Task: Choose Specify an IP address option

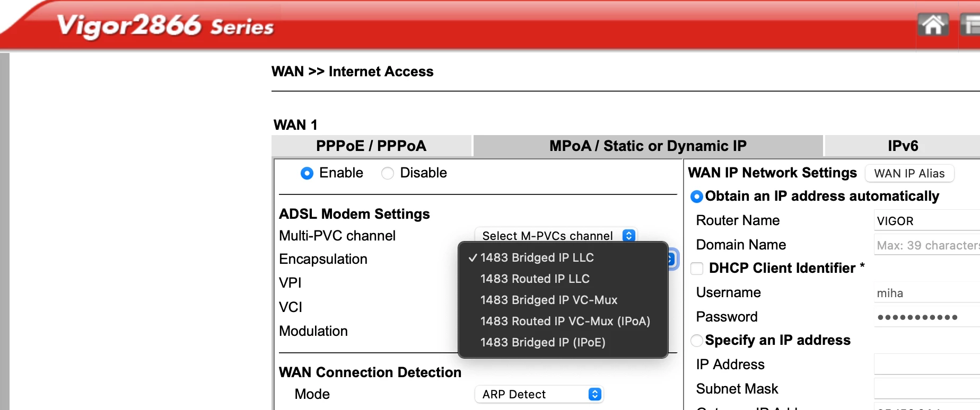Action: coord(697,341)
